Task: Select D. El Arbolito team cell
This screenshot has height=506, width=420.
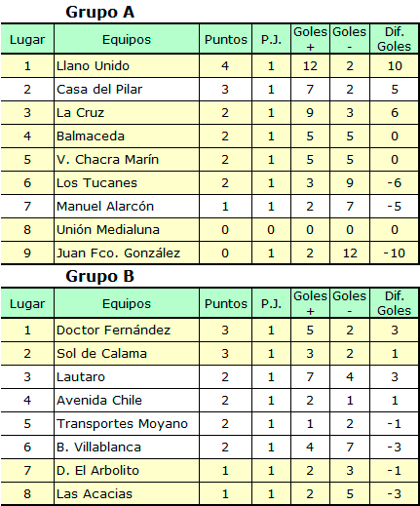Action: point(127,471)
